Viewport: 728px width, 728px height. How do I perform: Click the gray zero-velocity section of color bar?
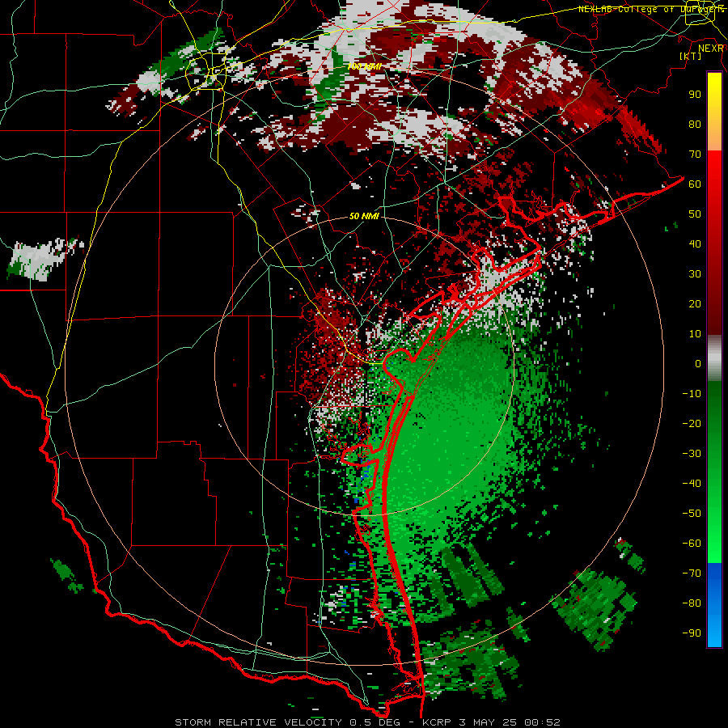[714, 358]
